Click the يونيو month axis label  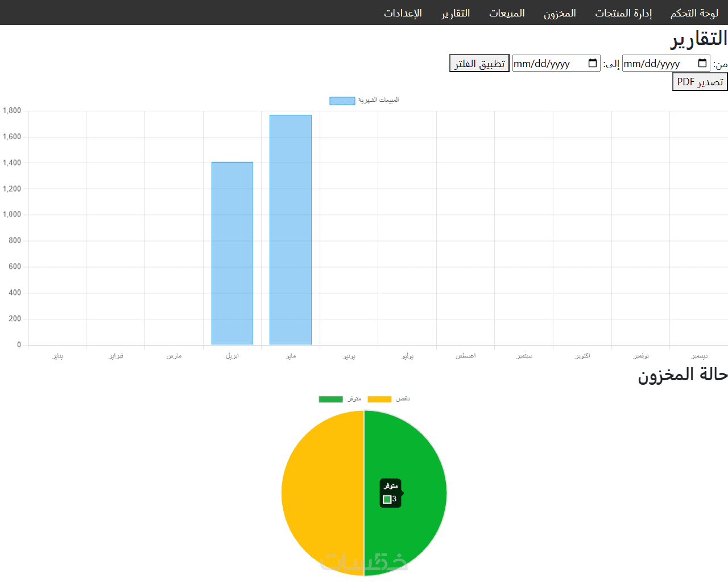pyautogui.click(x=349, y=356)
